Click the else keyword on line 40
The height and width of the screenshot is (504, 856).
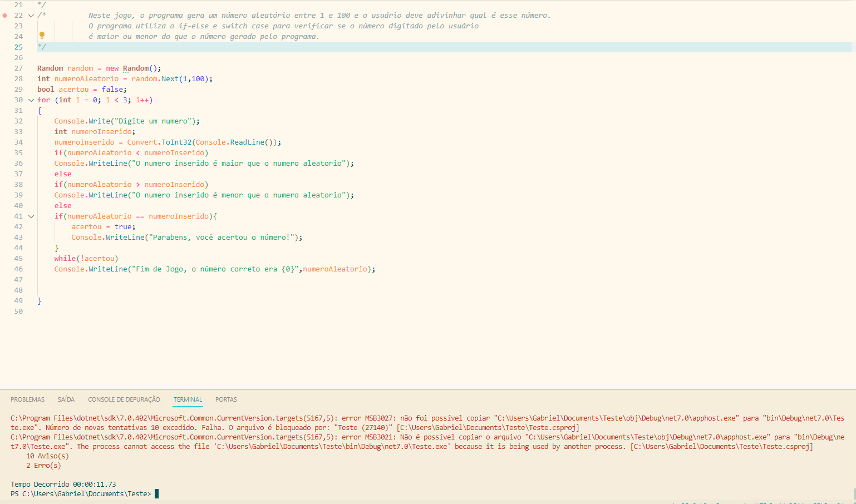click(63, 206)
